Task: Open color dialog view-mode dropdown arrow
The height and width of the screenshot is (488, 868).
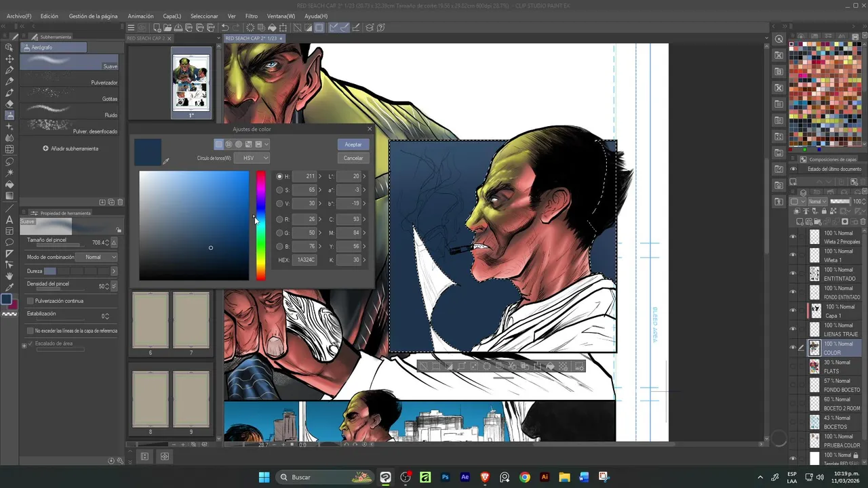Action: pos(267,144)
